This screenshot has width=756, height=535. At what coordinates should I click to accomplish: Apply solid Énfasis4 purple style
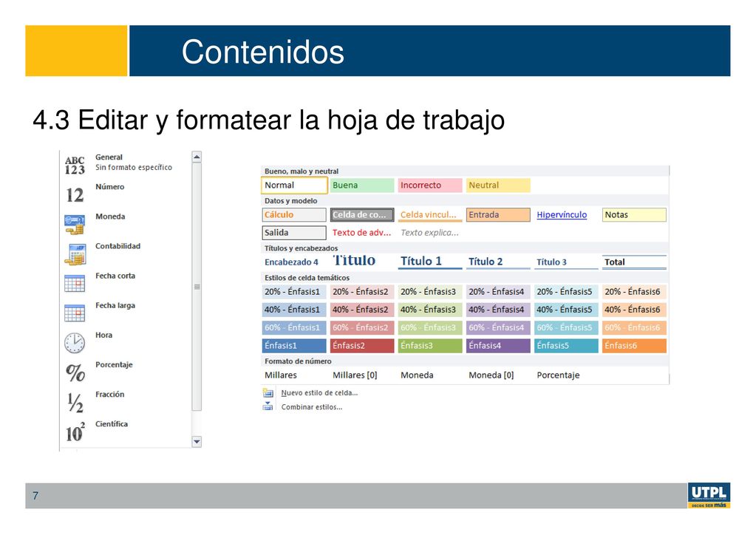point(498,346)
